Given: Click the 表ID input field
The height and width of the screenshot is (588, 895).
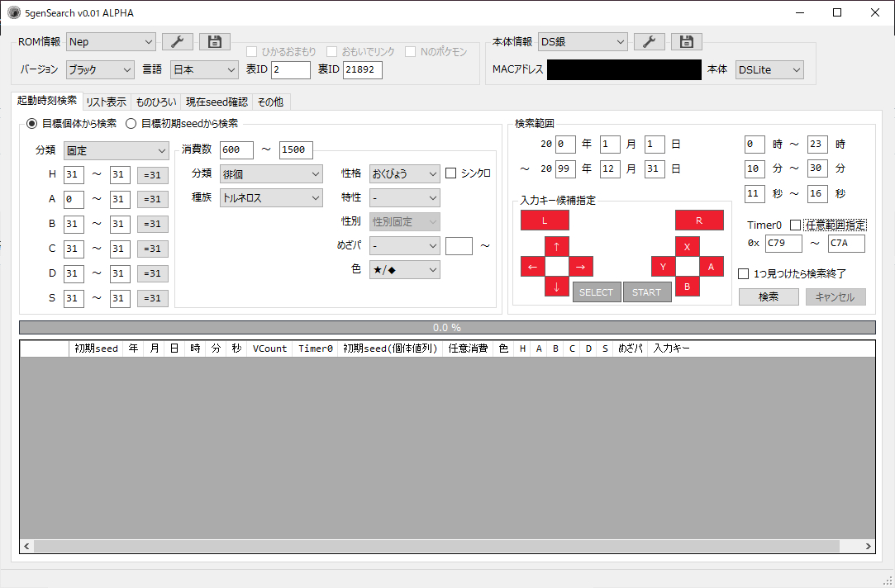Looking at the screenshot, I should [x=291, y=69].
